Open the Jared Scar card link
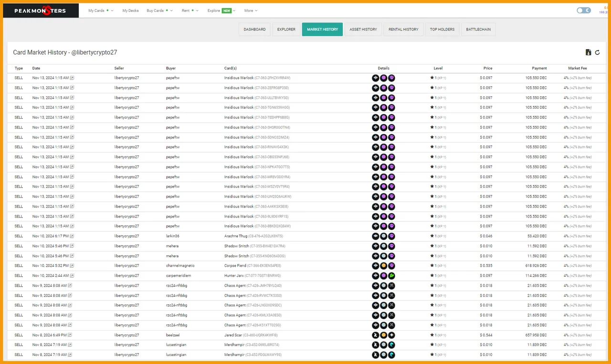The image size is (611, 364). click(x=234, y=335)
